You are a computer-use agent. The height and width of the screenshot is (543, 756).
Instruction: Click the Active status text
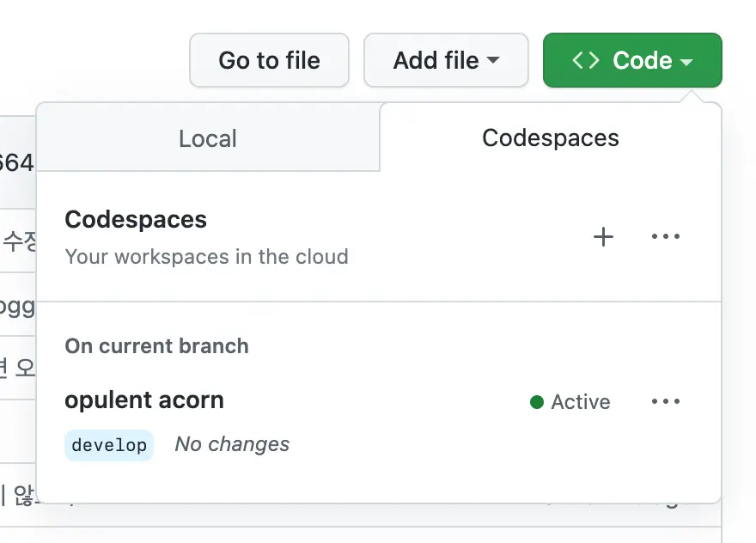[581, 402]
